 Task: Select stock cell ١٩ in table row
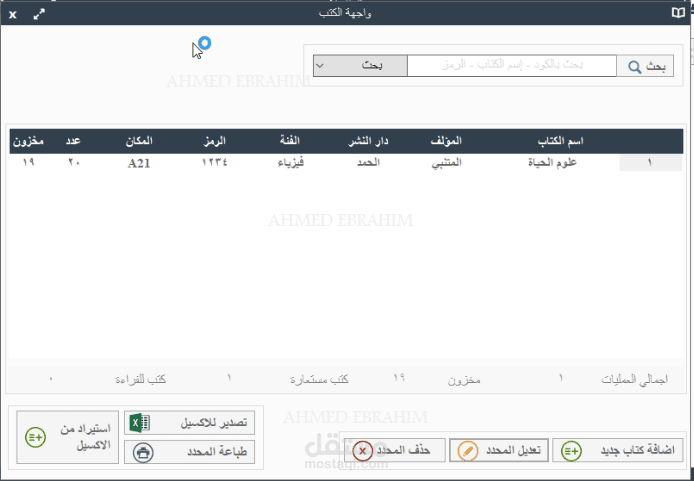(28, 162)
